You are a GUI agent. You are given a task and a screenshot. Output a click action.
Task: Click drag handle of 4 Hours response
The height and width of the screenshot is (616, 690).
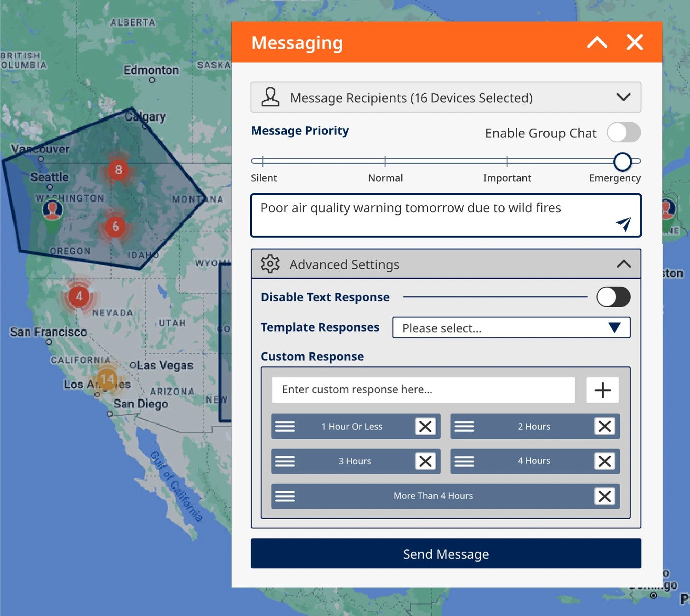464,461
